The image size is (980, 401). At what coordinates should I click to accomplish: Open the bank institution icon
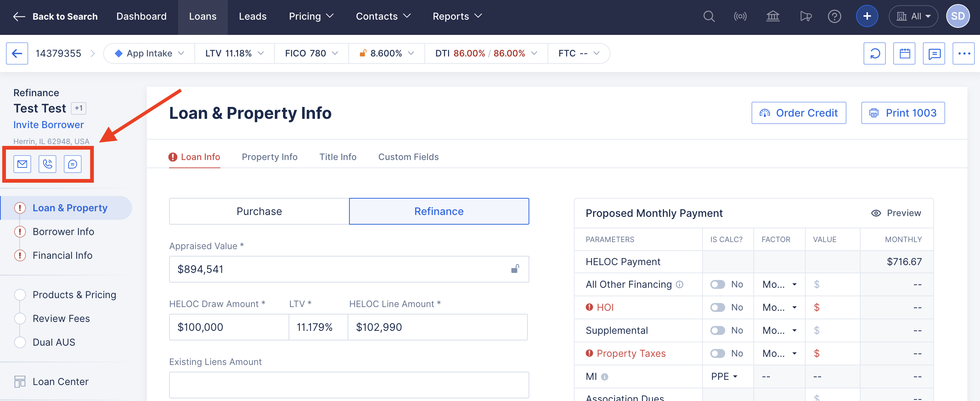(x=773, y=16)
